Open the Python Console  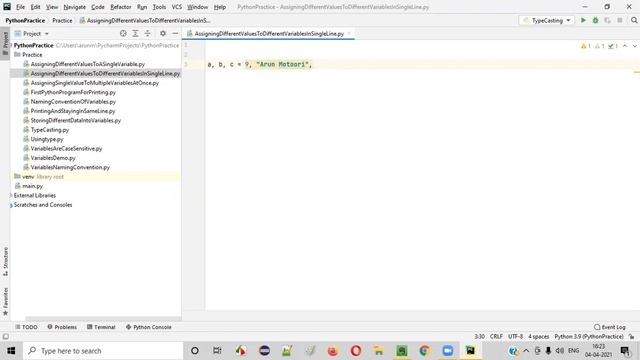(149, 327)
